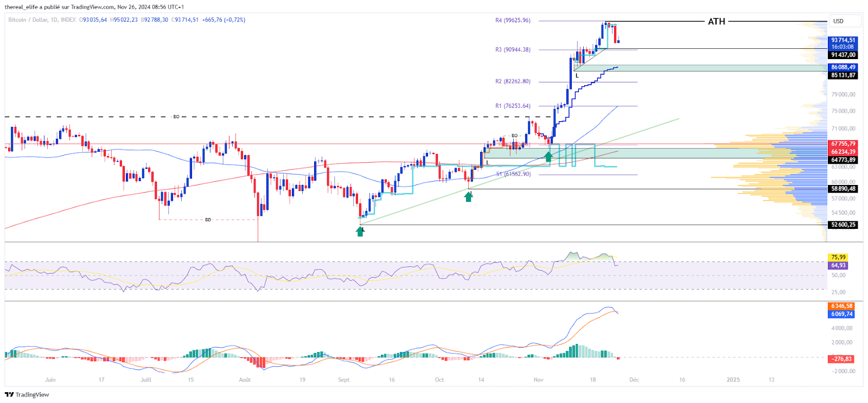Click the RSI scale value 25,00
This screenshot has height=403, width=868.
(x=838, y=292)
